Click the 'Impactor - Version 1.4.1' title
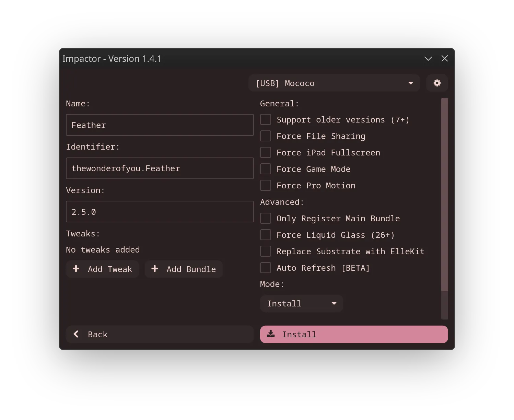 tap(112, 59)
